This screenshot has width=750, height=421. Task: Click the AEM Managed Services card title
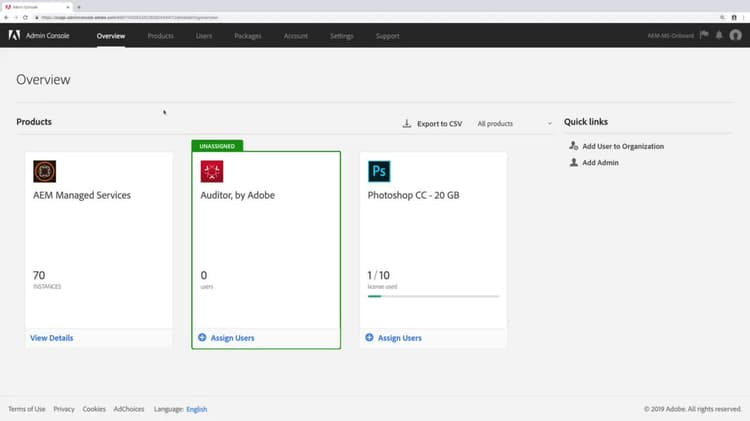tap(82, 195)
